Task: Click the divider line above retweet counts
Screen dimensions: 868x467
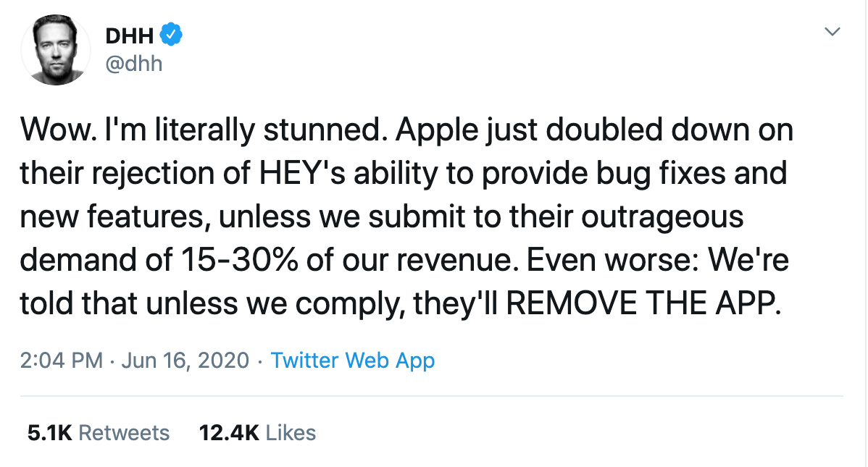Action: point(432,396)
